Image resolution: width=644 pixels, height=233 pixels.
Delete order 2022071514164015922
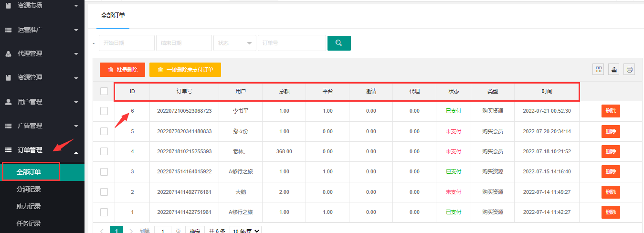click(611, 171)
